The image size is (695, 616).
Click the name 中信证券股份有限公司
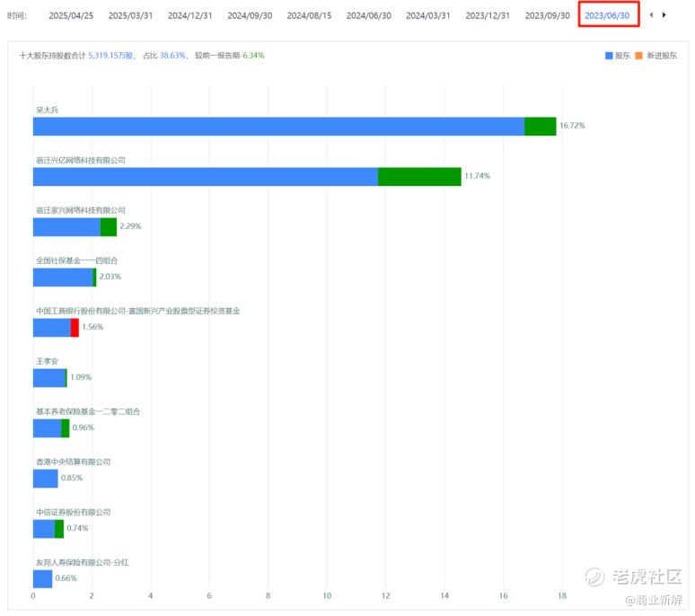[73, 513]
